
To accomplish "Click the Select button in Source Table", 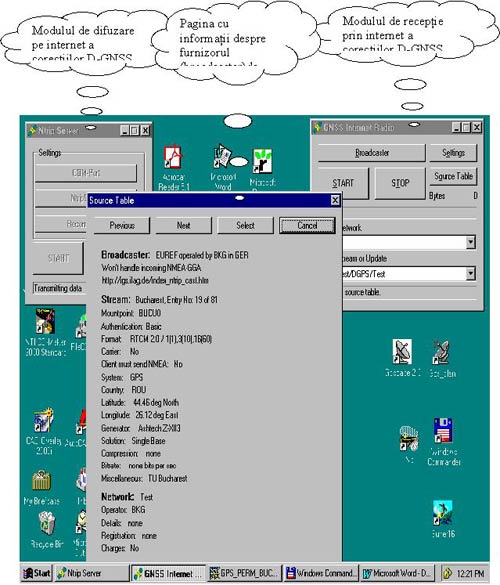I will click(245, 225).
